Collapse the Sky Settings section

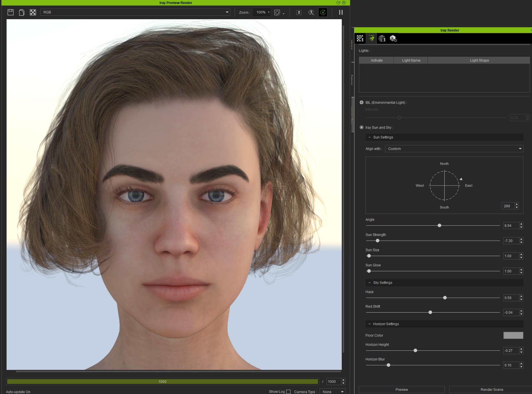(369, 282)
